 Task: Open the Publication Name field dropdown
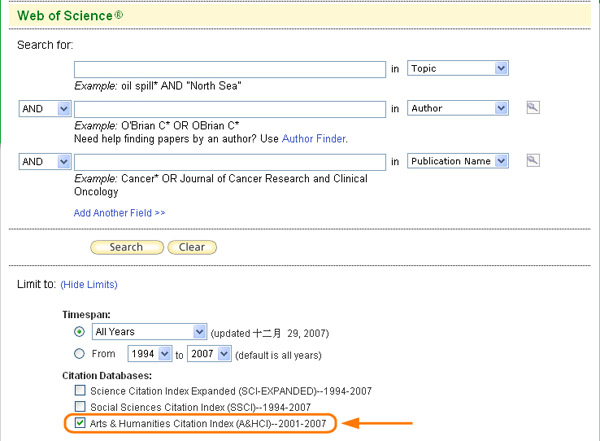point(458,161)
